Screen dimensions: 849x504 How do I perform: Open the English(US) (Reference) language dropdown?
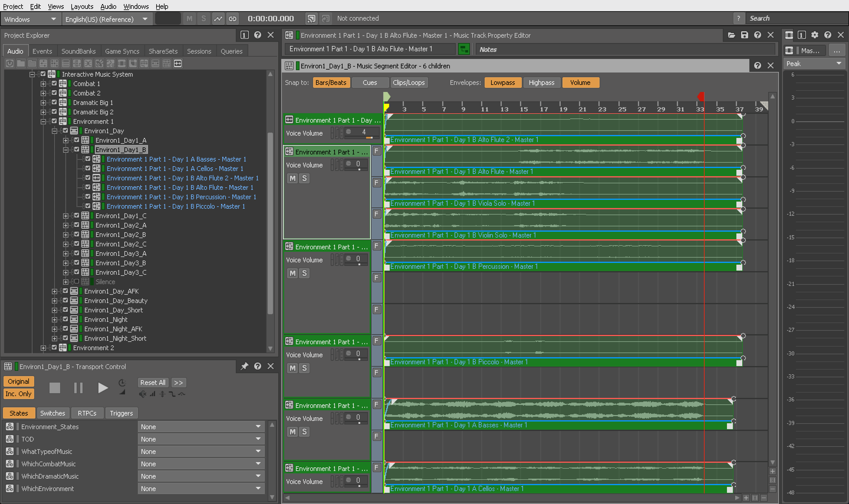pyautogui.click(x=107, y=19)
